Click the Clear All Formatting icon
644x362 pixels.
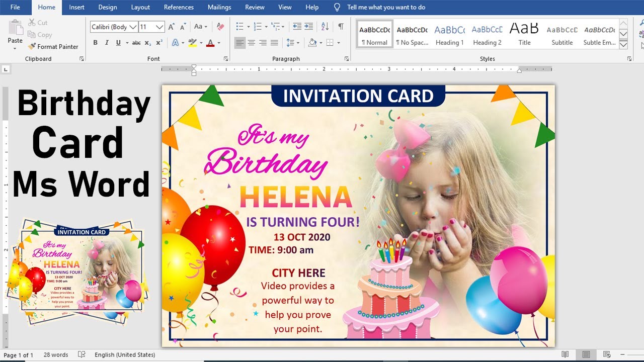pos(220,27)
